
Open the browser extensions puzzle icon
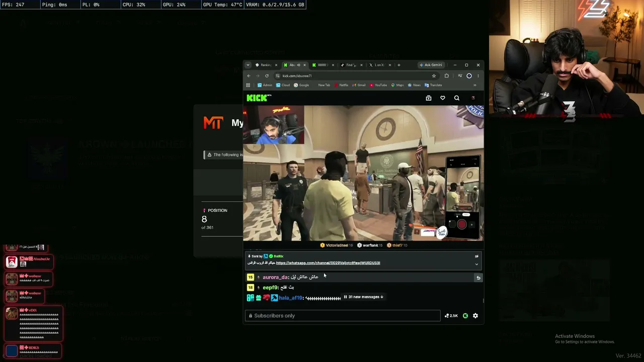pos(446,76)
